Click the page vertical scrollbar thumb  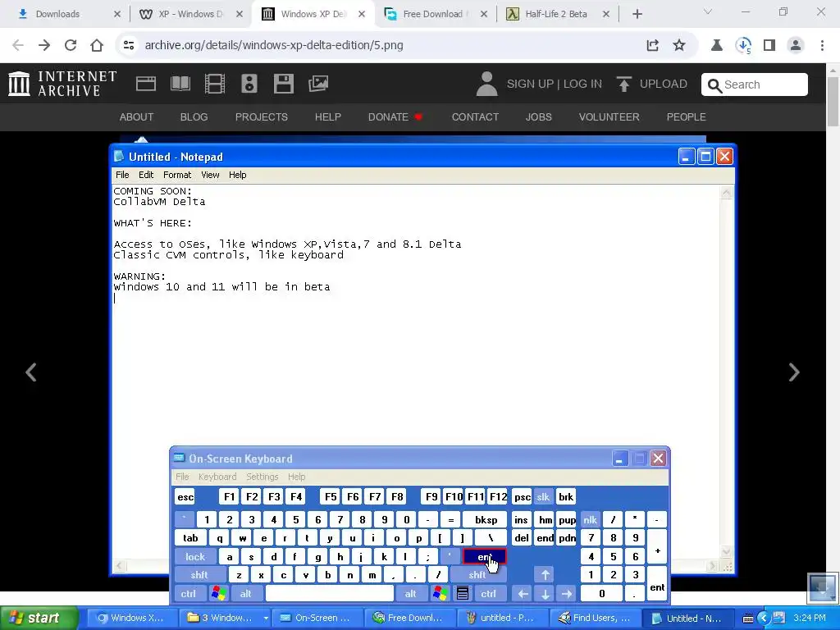pos(833,102)
